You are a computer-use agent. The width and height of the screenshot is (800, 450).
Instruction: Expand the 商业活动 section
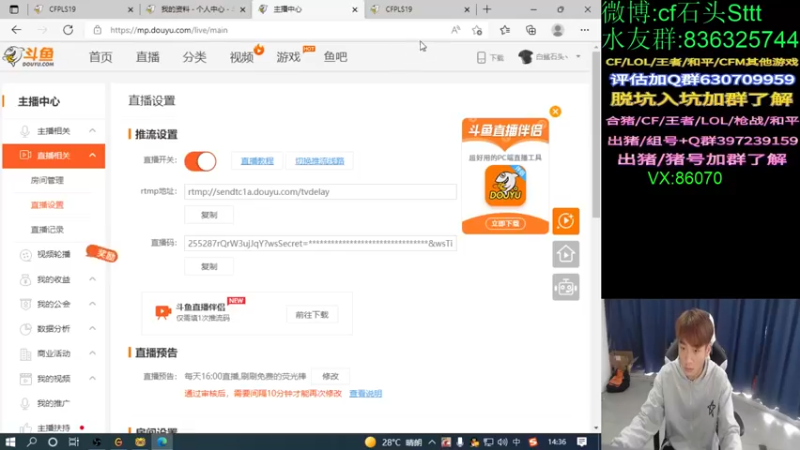[92, 353]
